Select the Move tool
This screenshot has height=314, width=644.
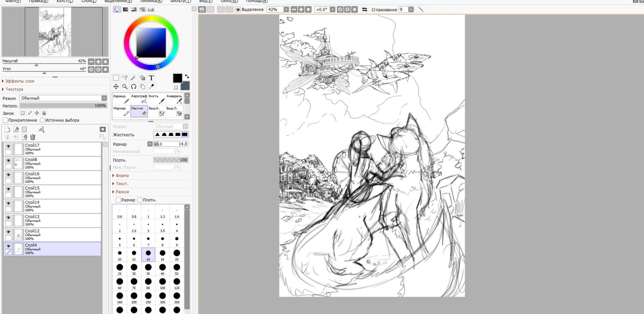116,87
